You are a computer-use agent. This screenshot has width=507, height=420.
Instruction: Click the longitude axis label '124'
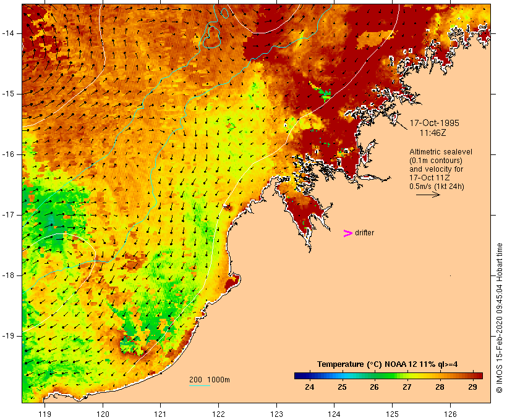[334, 414]
